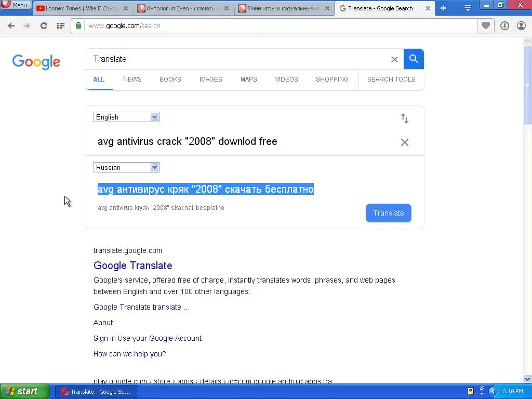The image size is (532, 399).
Task: Open the About sitelink
Action: (x=103, y=323)
